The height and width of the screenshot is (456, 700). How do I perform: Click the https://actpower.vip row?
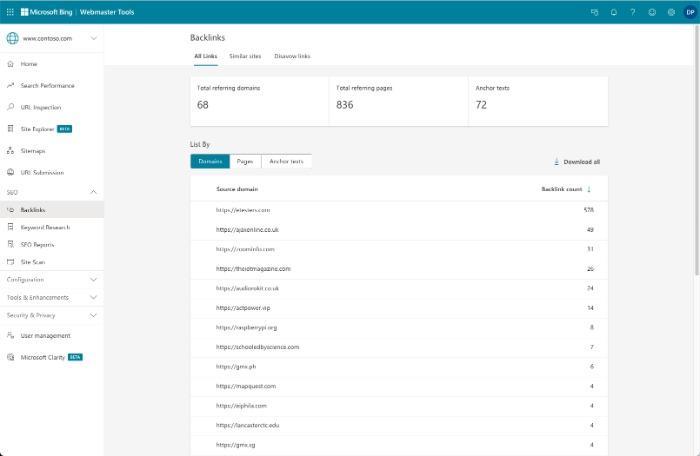(399, 308)
